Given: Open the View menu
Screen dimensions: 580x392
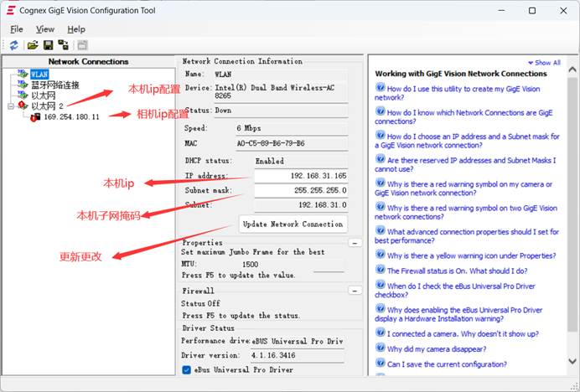Looking at the screenshot, I should [45, 28].
